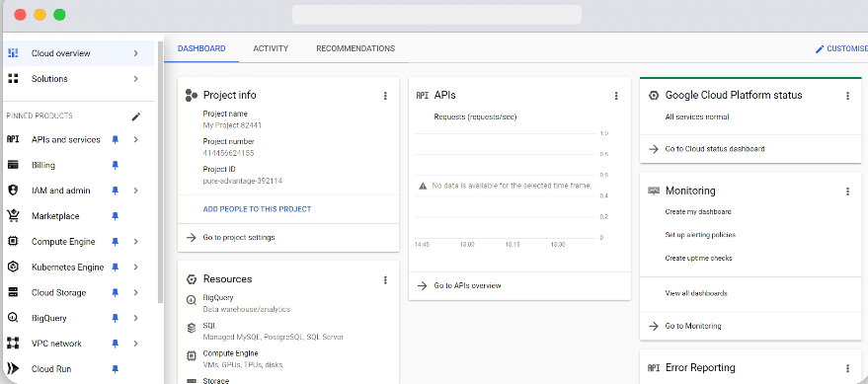The height and width of the screenshot is (384, 868).
Task: Expand IAM and admin submenu chevron
Action: (x=135, y=191)
